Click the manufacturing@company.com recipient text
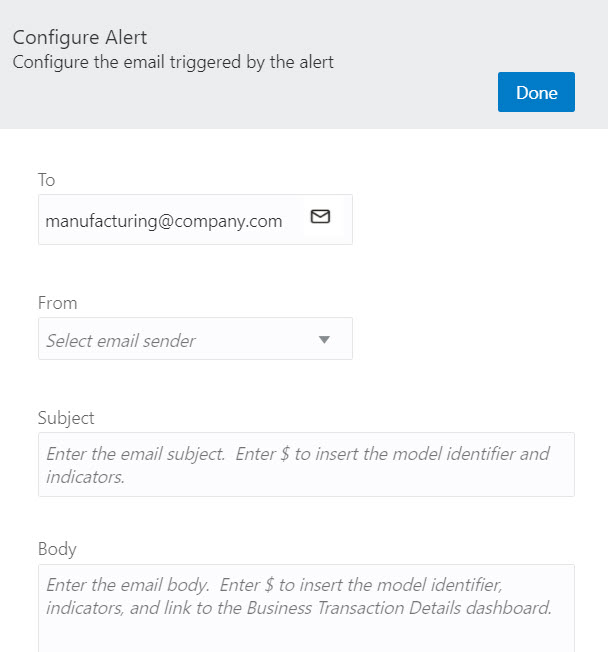608x652 pixels. click(164, 221)
